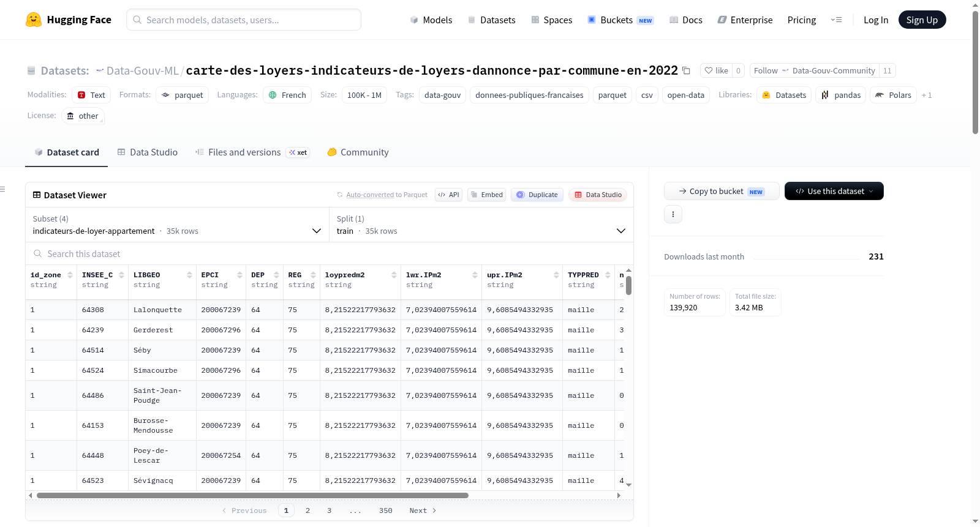Open the Enterprise page
The height and width of the screenshot is (527, 980).
[x=745, y=20]
